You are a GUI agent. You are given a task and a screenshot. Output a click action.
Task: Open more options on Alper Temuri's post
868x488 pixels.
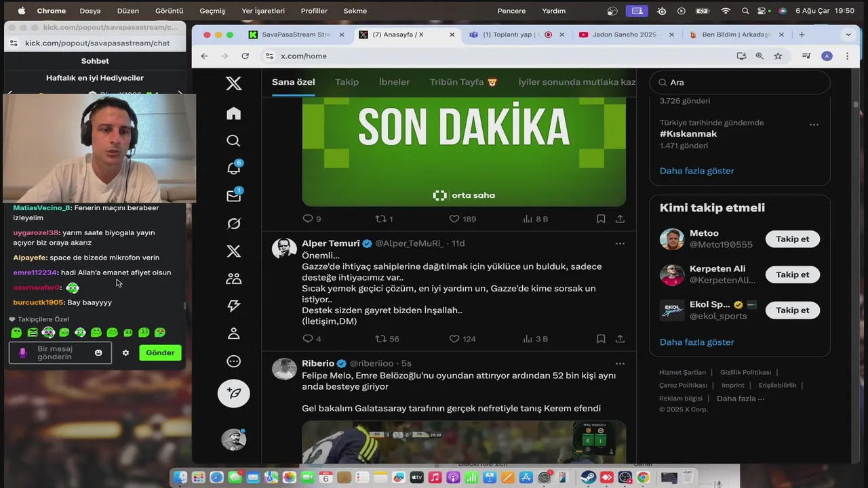coord(620,243)
